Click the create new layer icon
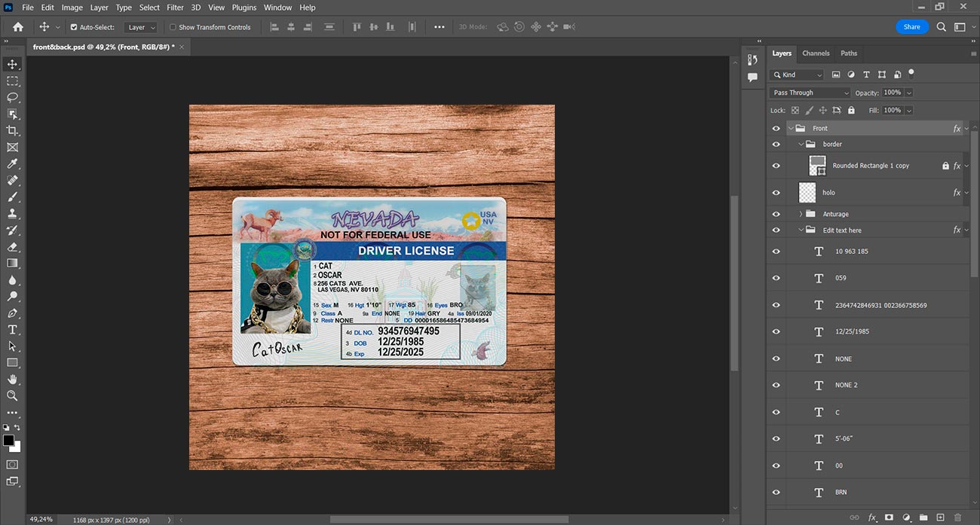The image size is (980, 525). pyautogui.click(x=940, y=517)
